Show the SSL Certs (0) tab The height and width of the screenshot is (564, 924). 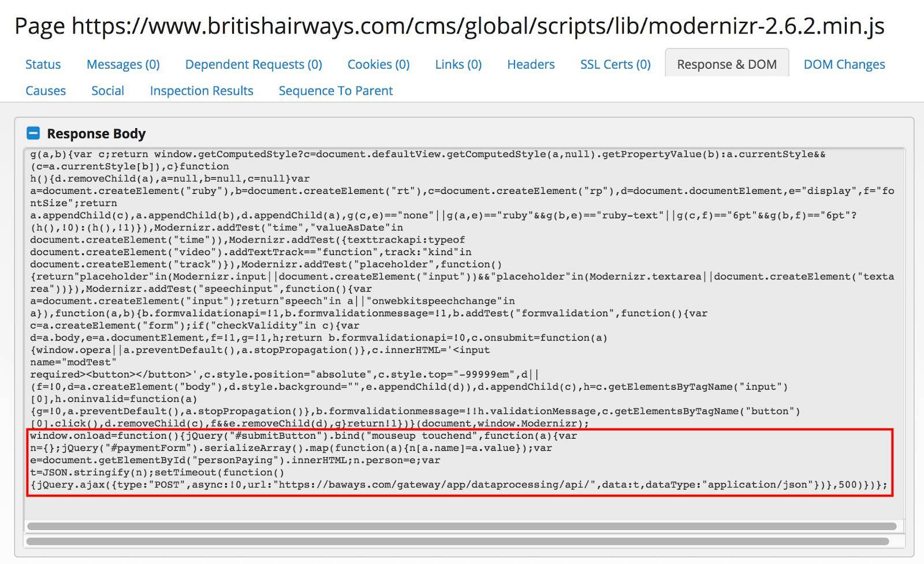[x=615, y=64]
